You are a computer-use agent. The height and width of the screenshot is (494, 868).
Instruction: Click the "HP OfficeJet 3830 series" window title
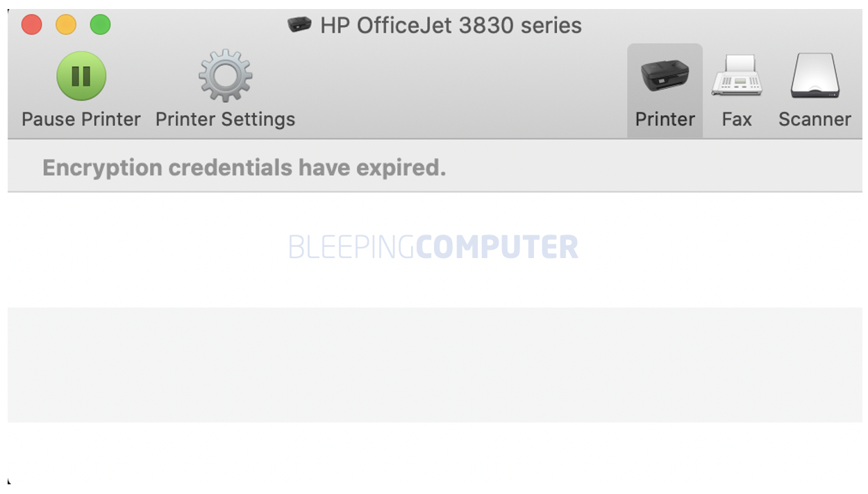(451, 26)
